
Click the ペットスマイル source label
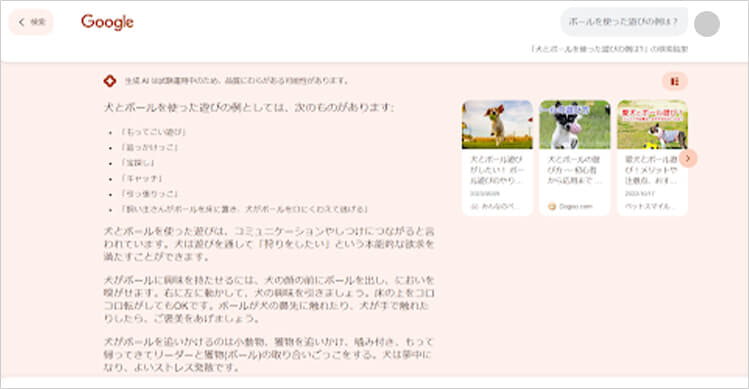[650, 206]
